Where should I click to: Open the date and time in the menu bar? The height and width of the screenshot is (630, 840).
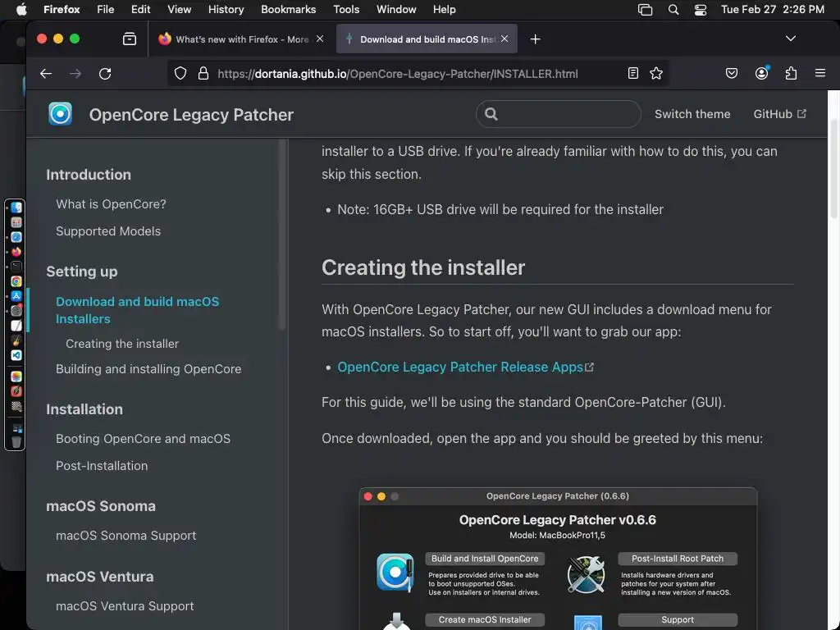pyautogui.click(x=773, y=10)
